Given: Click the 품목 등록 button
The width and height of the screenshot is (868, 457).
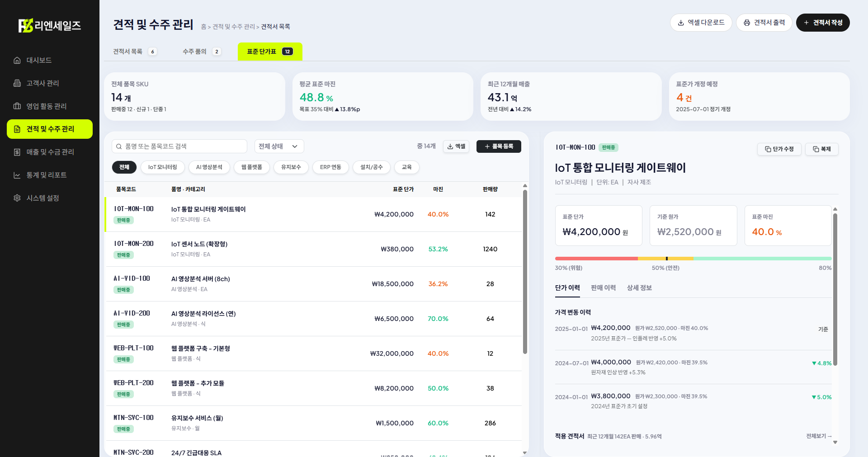Looking at the screenshot, I should coord(499,146).
